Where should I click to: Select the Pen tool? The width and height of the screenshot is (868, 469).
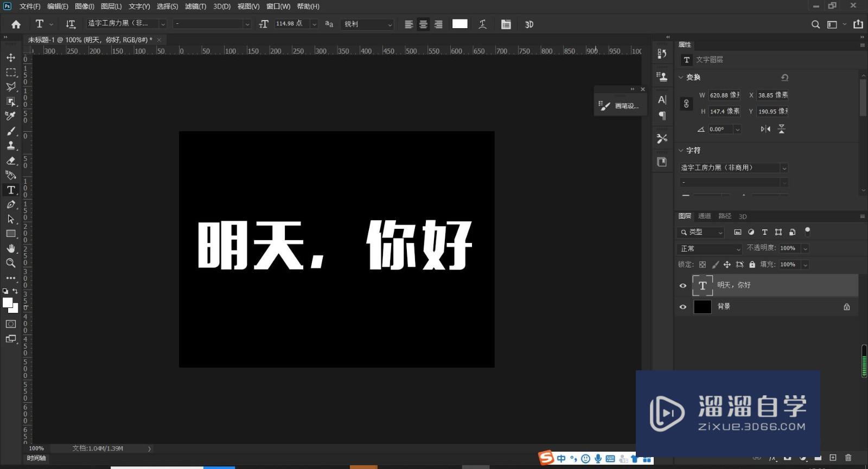click(x=11, y=204)
